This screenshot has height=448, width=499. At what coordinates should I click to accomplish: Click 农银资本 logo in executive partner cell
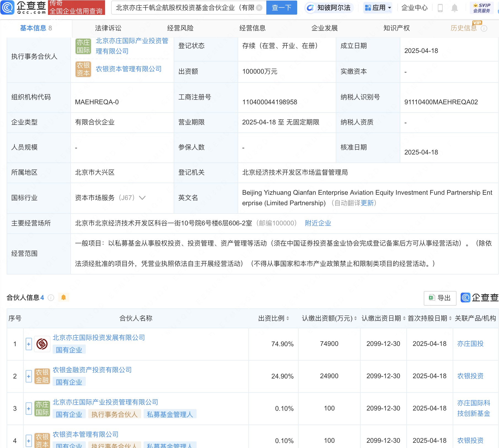pyautogui.click(x=83, y=69)
